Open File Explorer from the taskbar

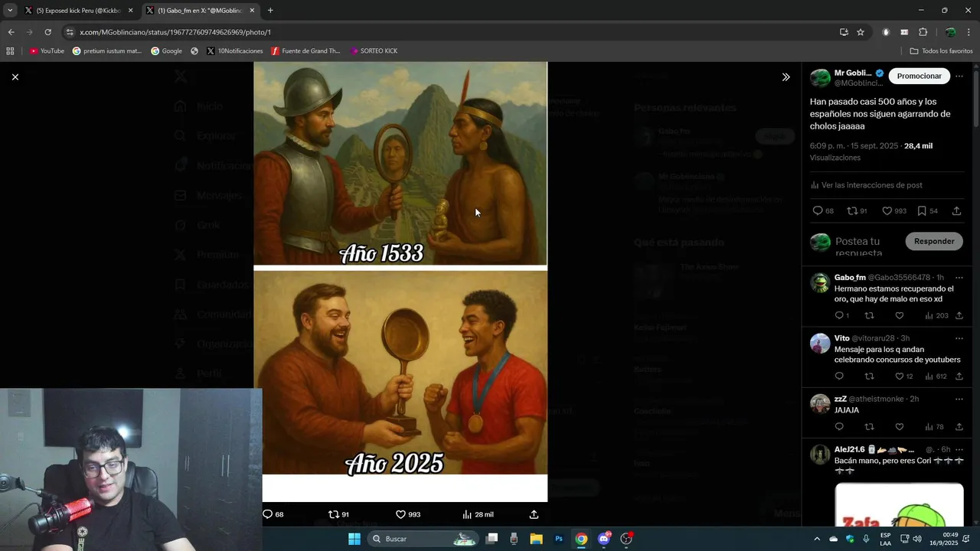[x=536, y=539]
